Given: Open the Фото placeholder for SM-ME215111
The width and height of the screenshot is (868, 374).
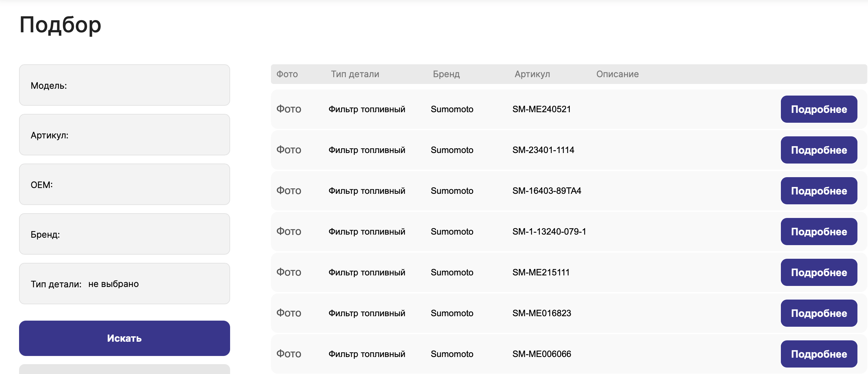Looking at the screenshot, I should pyautogui.click(x=289, y=272).
